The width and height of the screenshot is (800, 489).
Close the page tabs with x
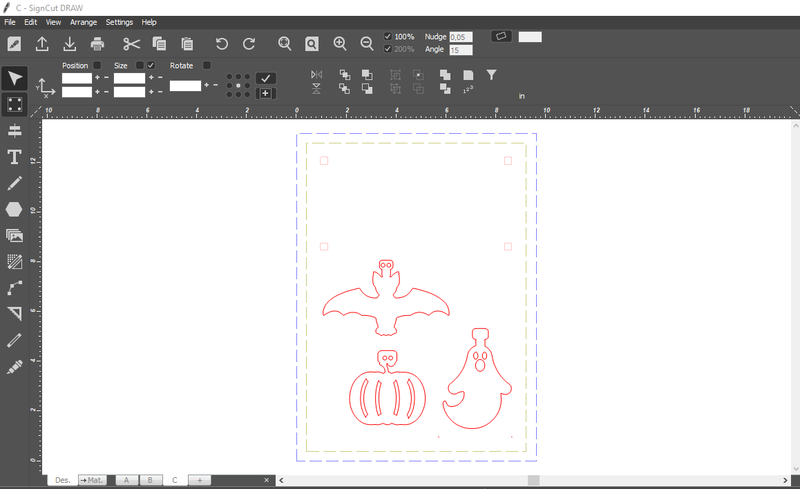pos(266,480)
